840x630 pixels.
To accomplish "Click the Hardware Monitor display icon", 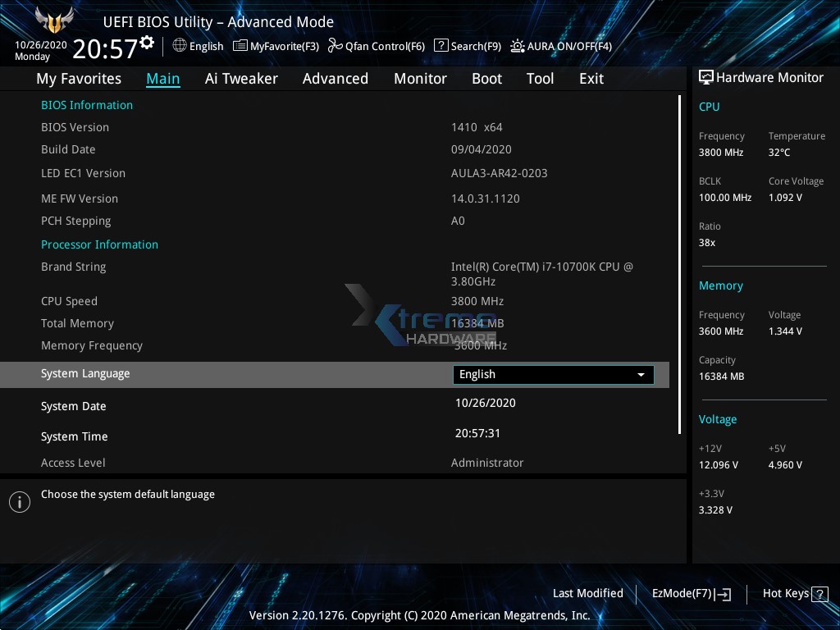I will coord(706,77).
